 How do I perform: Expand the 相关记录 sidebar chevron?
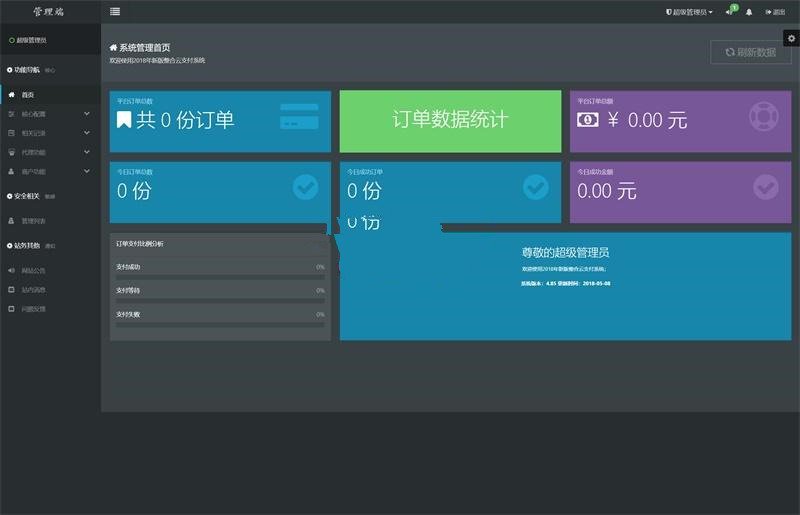[87, 133]
